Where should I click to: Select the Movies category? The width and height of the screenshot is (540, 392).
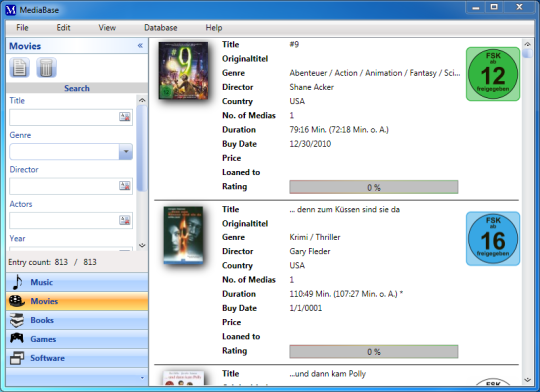point(77,301)
